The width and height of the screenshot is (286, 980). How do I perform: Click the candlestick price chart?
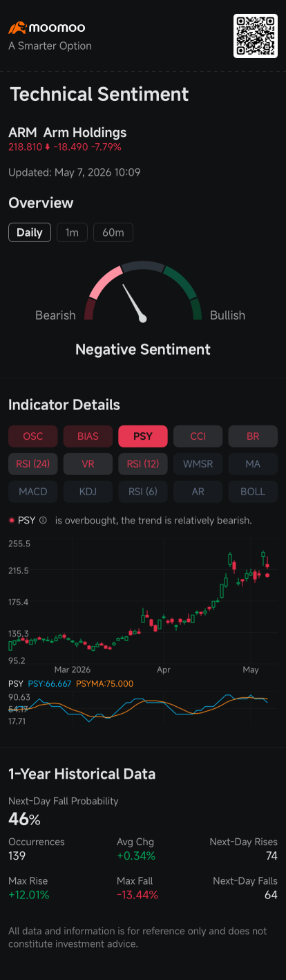[x=143, y=602]
